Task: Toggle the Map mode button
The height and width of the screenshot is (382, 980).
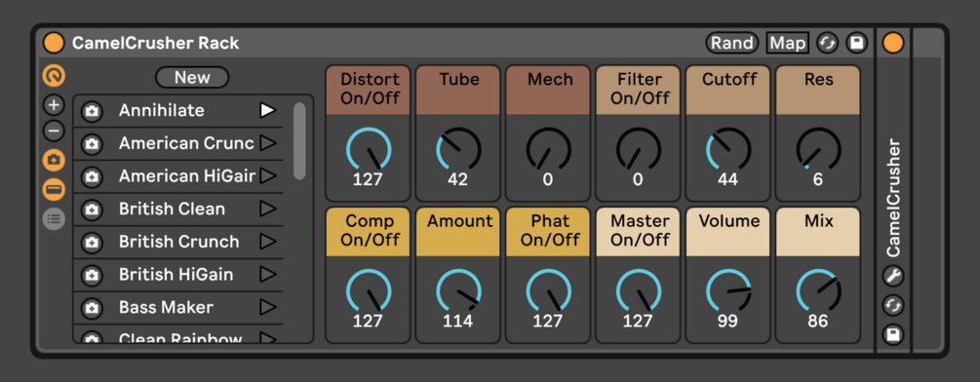Action: tap(788, 43)
